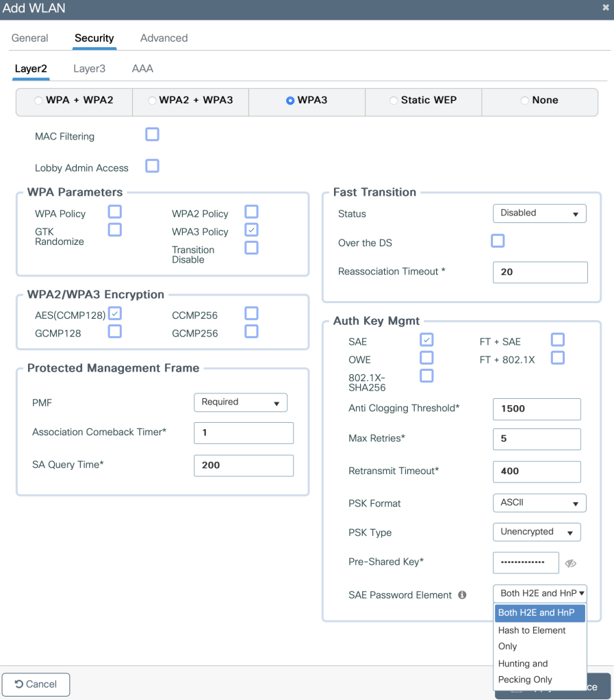The image size is (614, 700).
Task: Open the PSK Format dropdown
Action: point(539,503)
